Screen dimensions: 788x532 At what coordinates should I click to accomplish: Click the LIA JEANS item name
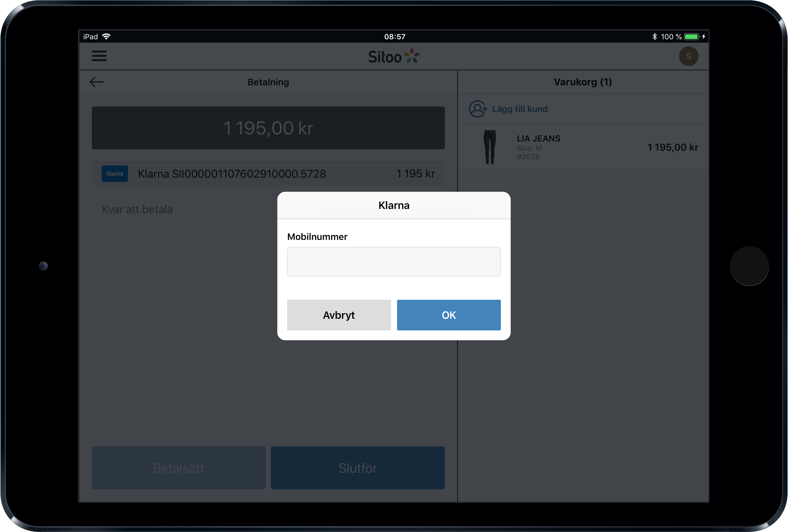click(x=538, y=139)
